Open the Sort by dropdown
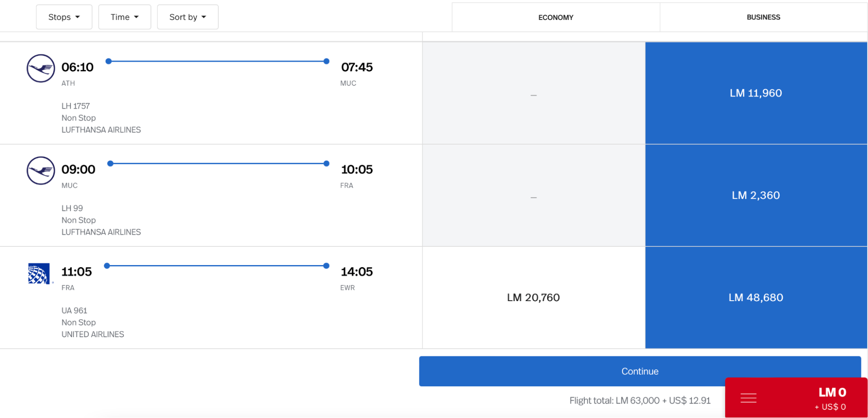The width and height of the screenshot is (868, 418). tap(188, 17)
